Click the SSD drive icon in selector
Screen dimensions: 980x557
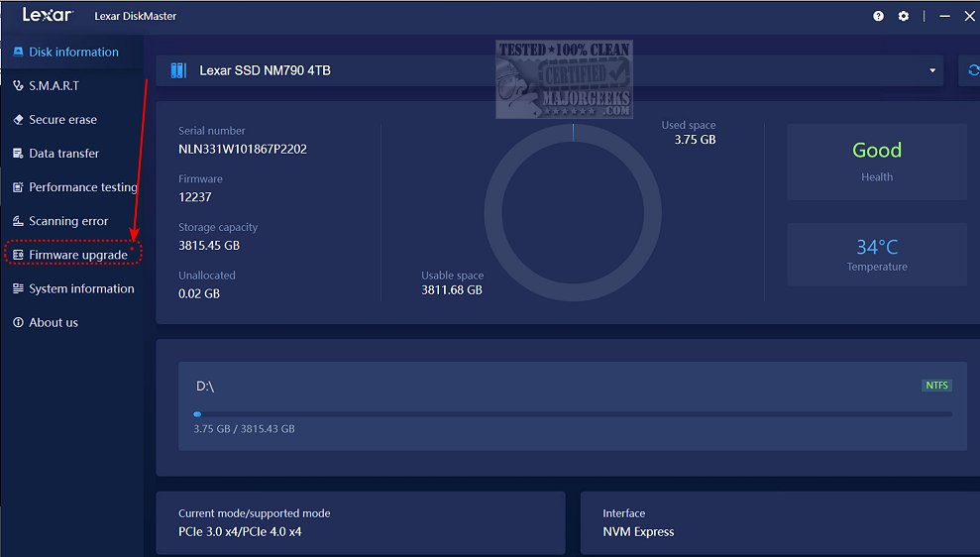[178, 70]
